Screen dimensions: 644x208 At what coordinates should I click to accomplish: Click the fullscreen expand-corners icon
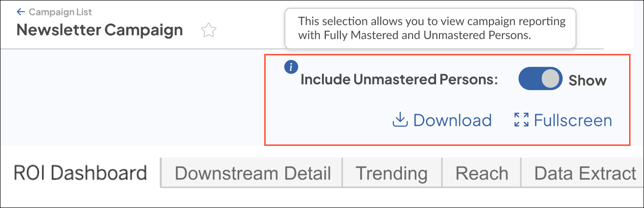[x=521, y=120]
